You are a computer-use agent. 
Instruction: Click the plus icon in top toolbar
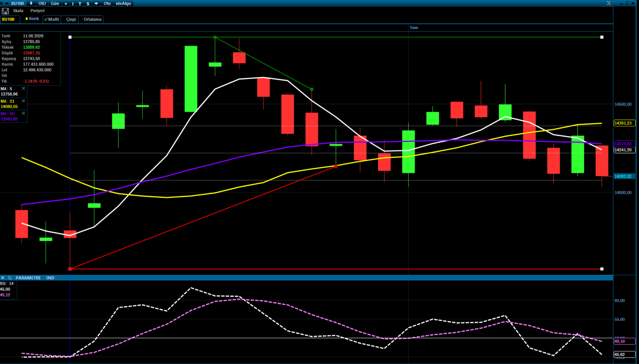click(x=66, y=4)
